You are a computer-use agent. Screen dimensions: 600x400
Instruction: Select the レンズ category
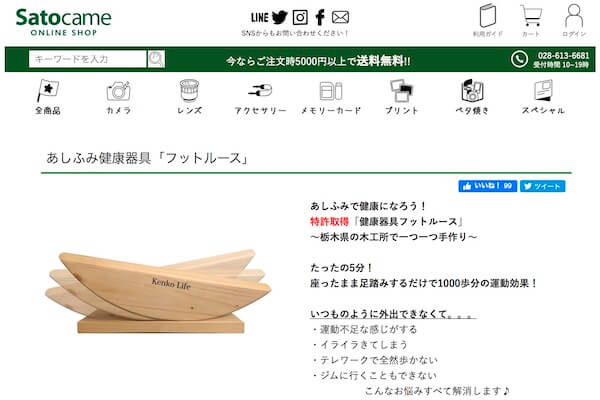[189, 97]
